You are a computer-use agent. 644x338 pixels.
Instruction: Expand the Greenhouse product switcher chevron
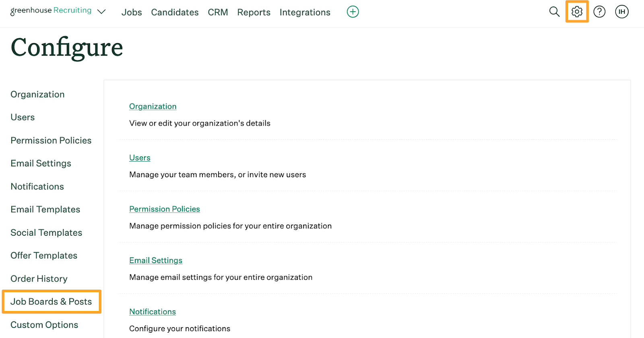click(102, 12)
